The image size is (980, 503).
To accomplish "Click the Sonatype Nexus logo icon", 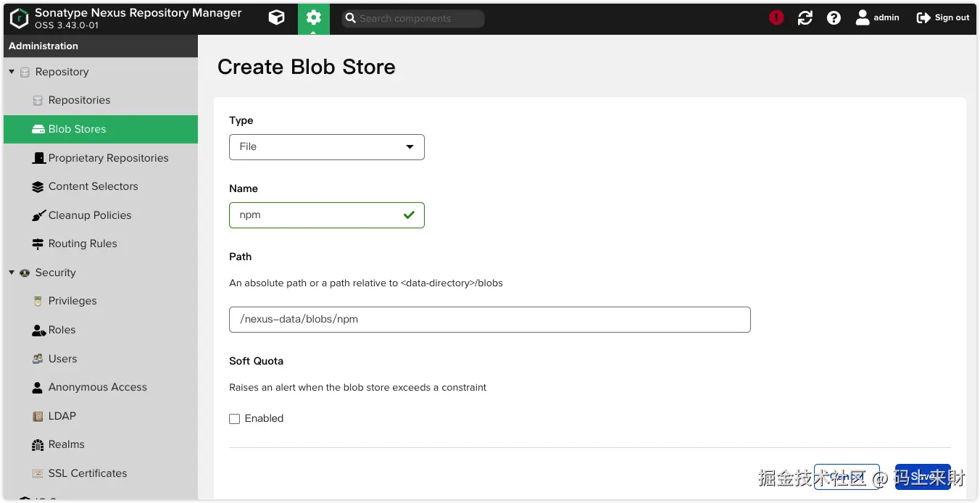I will click(x=19, y=18).
